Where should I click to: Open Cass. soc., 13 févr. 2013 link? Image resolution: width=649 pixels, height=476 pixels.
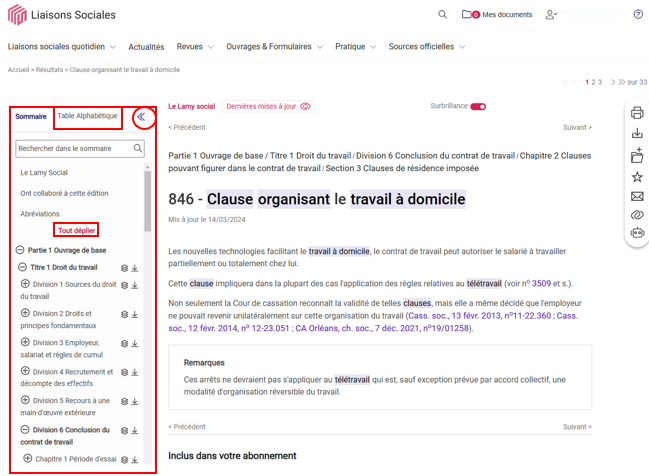pyautogui.click(x=480, y=316)
